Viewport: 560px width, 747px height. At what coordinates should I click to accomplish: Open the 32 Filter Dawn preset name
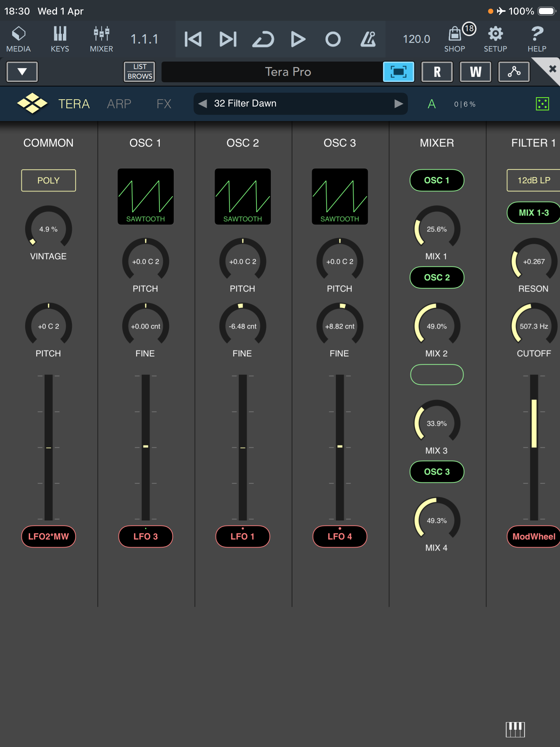[245, 103]
